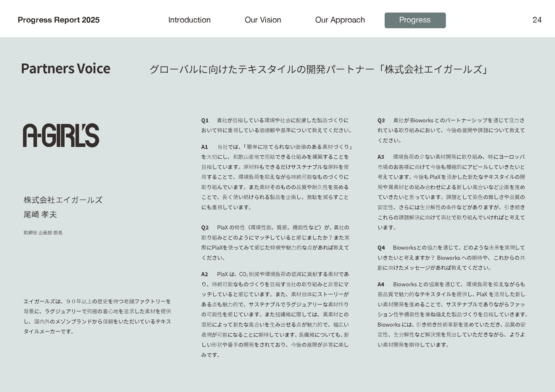Screen dimensions: 555x392
Task: Click the text にも重視しています。
Action: [x=226, y=207]
